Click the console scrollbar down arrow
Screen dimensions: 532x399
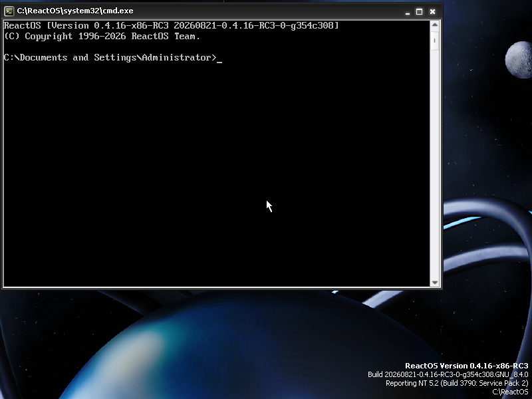[435, 282]
